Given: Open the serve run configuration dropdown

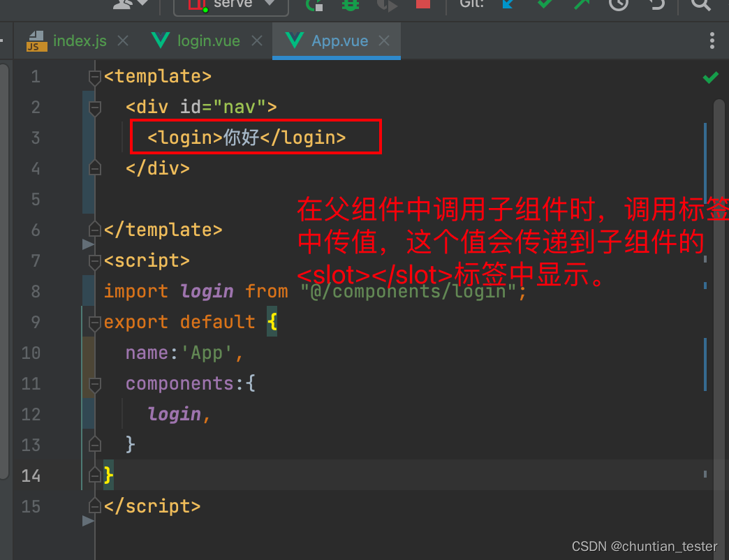Looking at the screenshot, I should point(231,5).
